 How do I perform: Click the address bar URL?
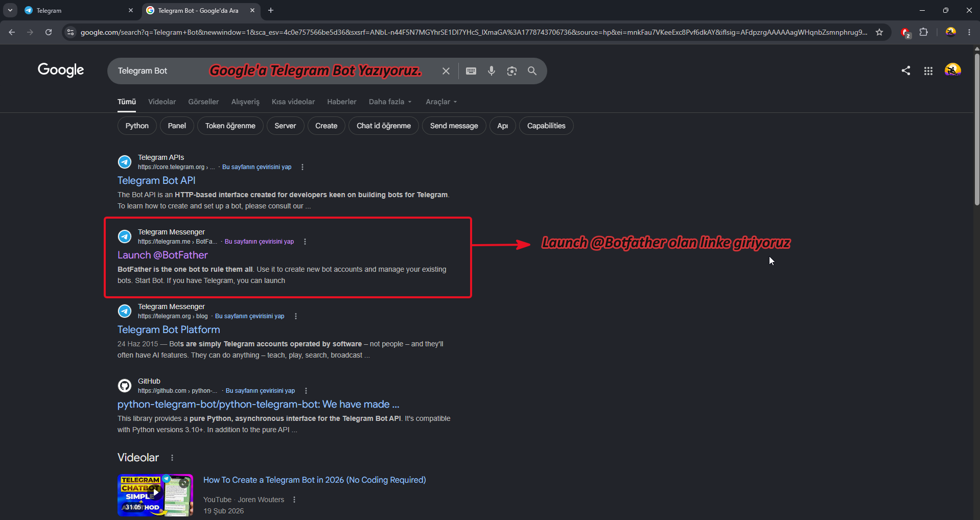[x=474, y=32]
